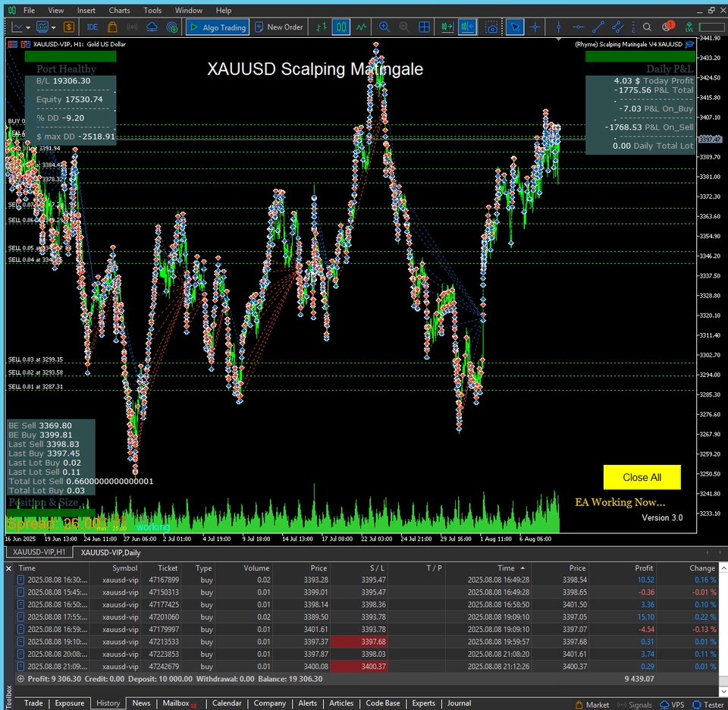Switch chart to candlestick view

coord(341,27)
